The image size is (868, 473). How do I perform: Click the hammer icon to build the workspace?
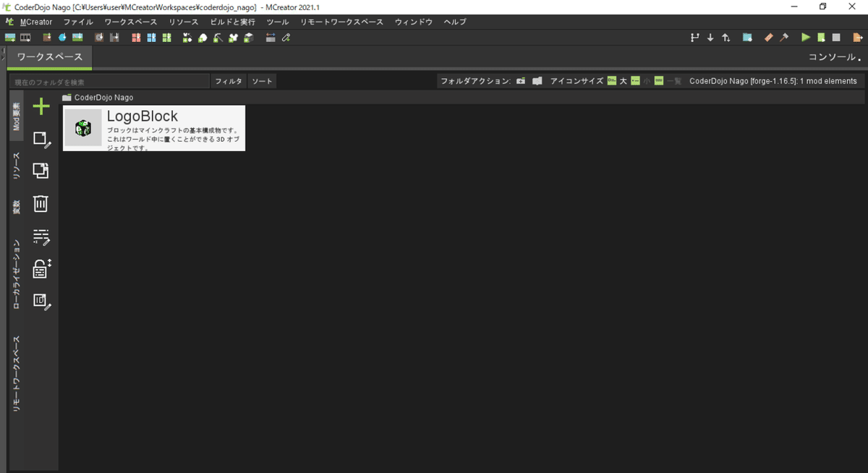(783, 37)
